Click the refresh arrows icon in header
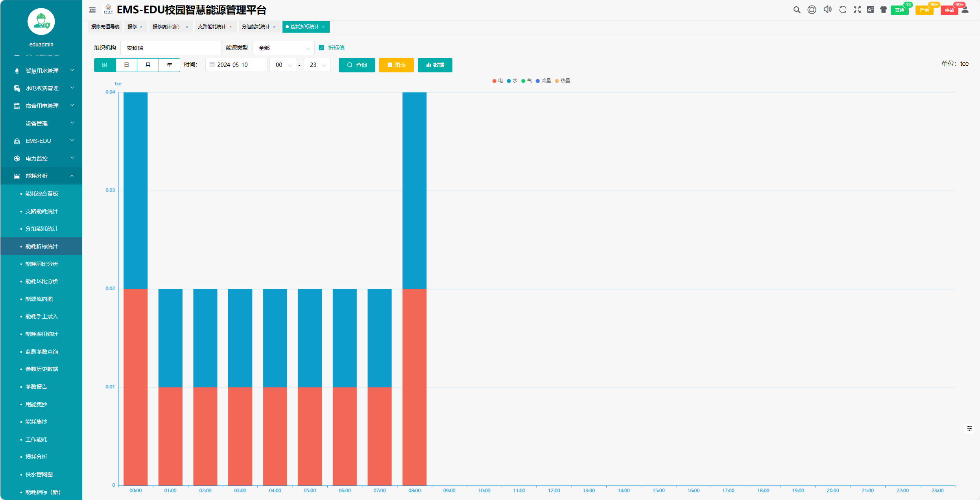 point(843,10)
